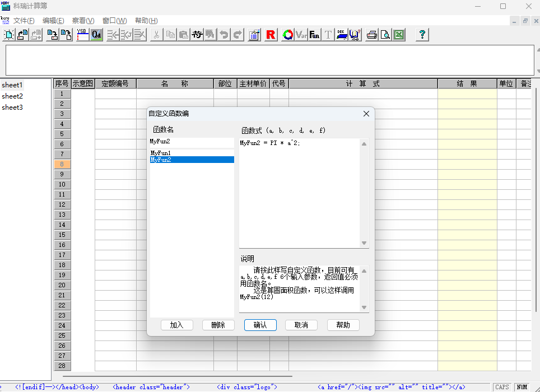Open print preview magnifier icon
This screenshot has height=392, width=540.
(x=385, y=35)
